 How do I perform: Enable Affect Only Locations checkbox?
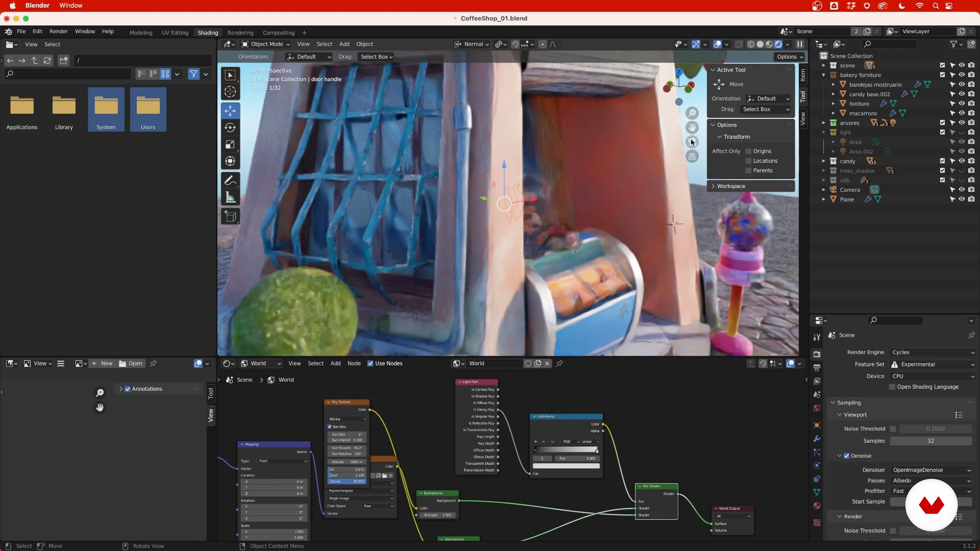(748, 161)
